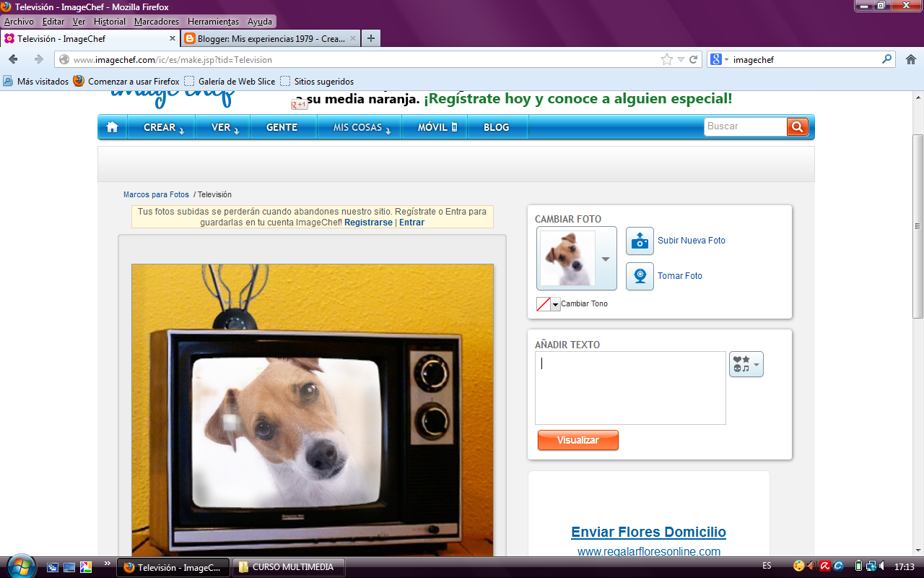Screen dimensions: 924x578
Task: Click the home icon right of the search box
Action: point(910,59)
